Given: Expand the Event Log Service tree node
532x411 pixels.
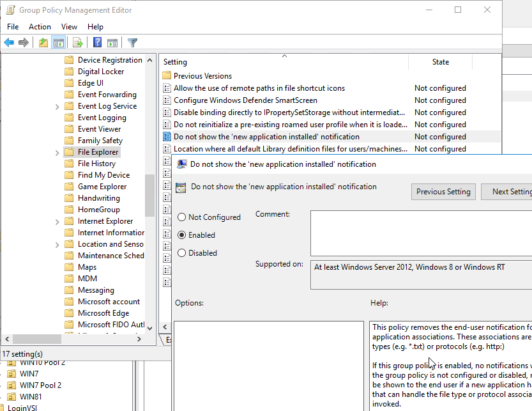Looking at the screenshot, I should click(57, 107).
